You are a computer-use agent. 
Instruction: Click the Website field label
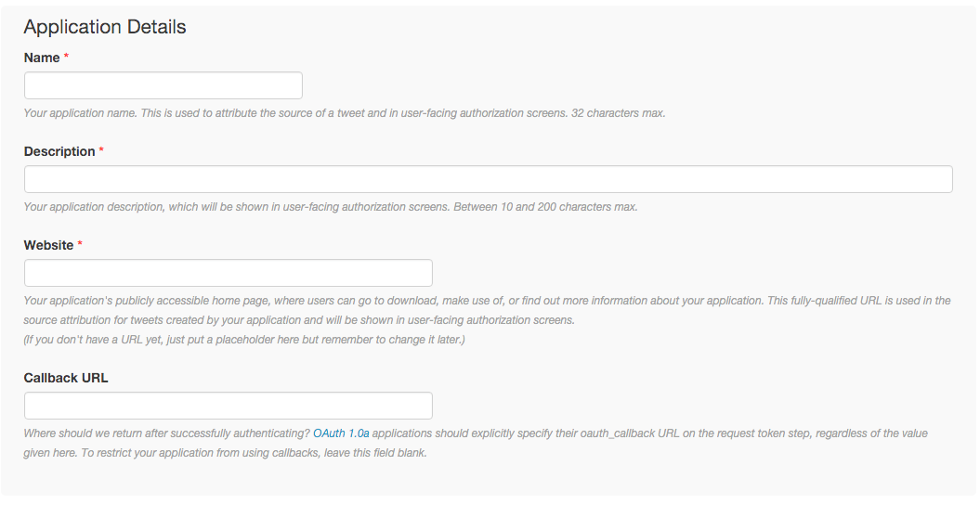(48, 245)
